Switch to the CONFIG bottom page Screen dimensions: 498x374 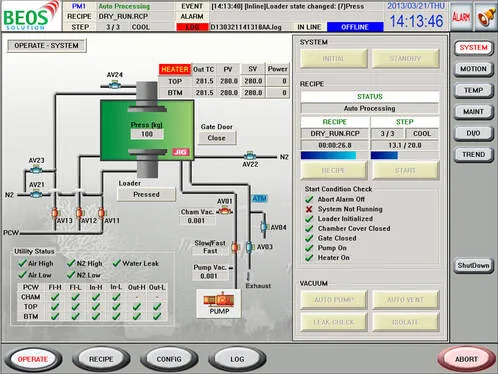point(169,359)
